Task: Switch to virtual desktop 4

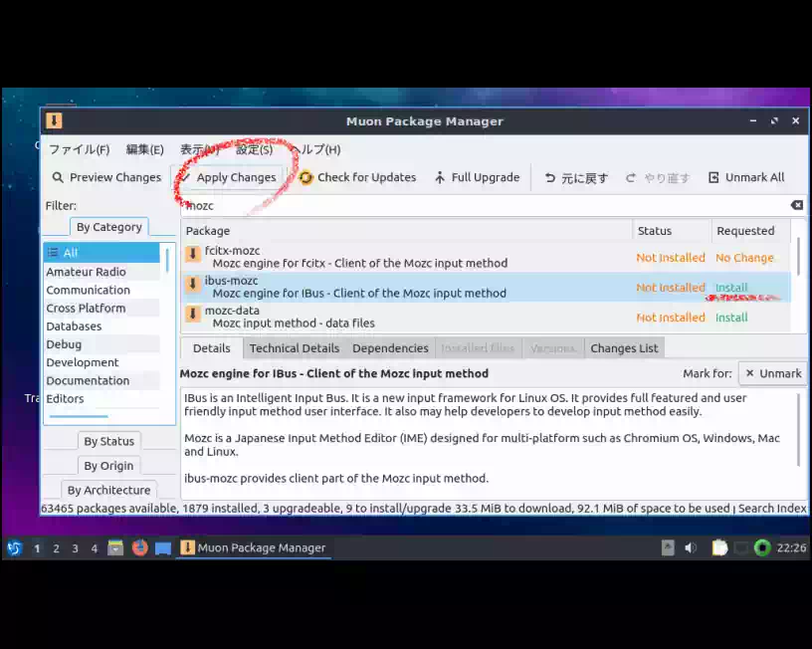Action: point(95,548)
